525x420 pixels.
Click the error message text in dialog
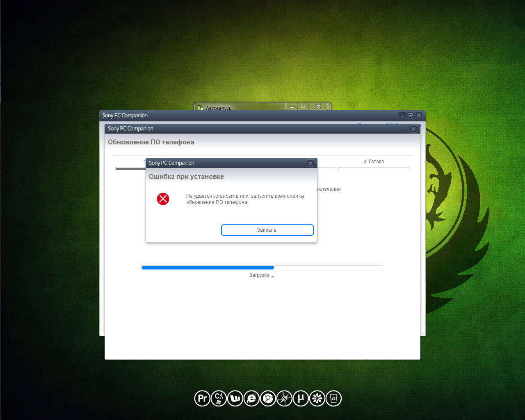(245, 199)
